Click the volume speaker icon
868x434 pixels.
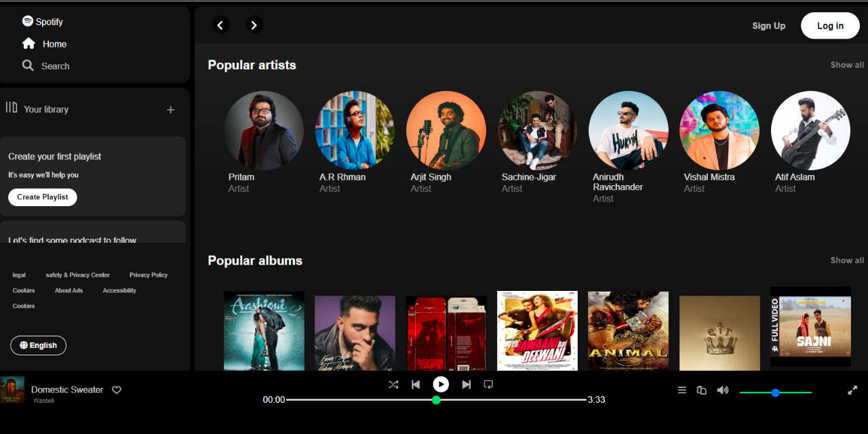coord(722,390)
